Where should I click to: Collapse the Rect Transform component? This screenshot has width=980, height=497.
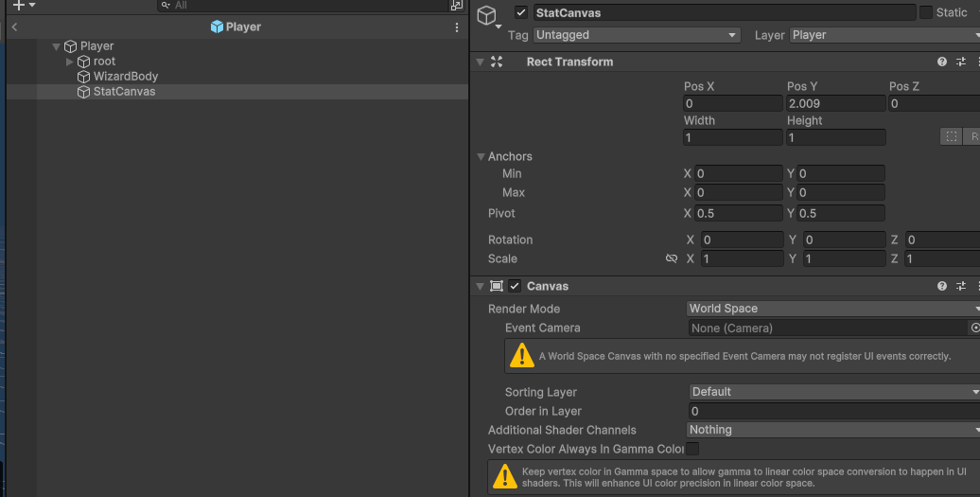[480, 62]
